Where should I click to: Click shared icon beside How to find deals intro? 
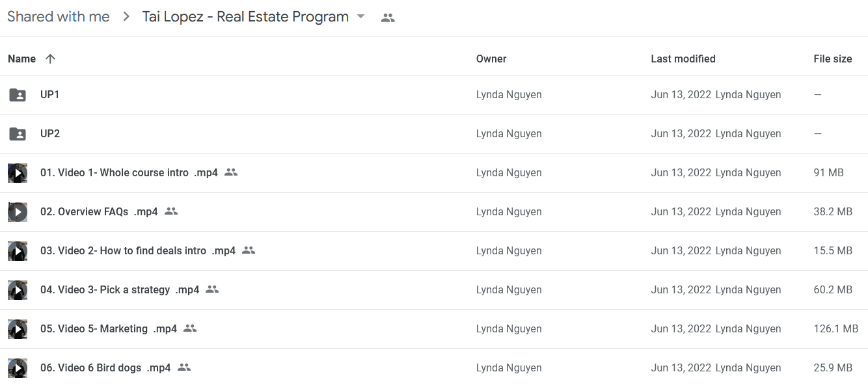point(249,250)
